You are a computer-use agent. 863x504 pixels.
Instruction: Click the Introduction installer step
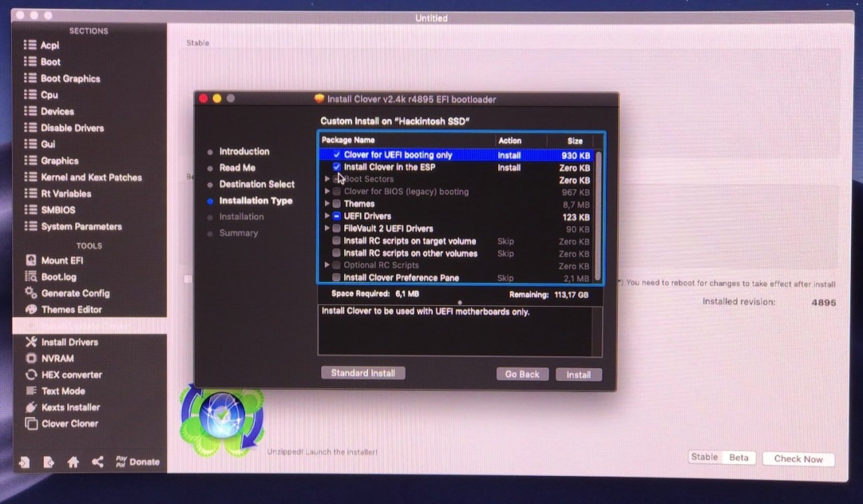(244, 151)
